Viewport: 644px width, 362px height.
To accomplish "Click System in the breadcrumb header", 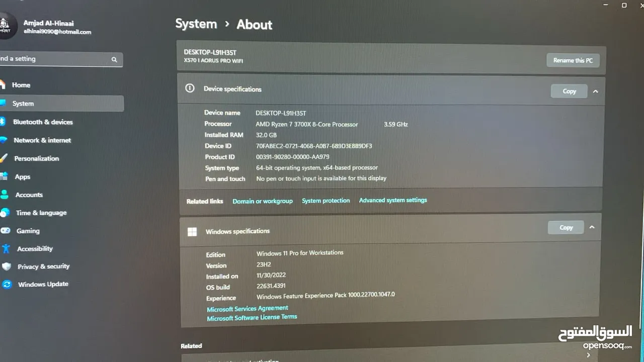I will pyautogui.click(x=196, y=24).
